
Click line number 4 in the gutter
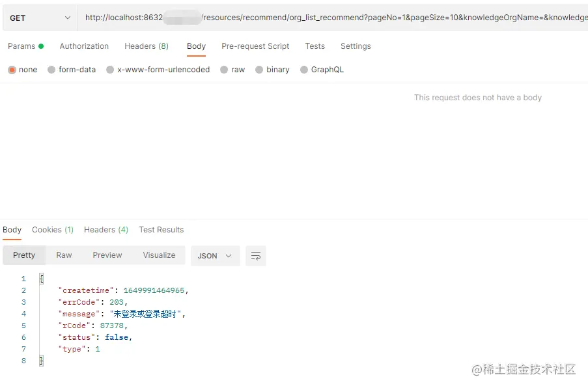(x=23, y=314)
